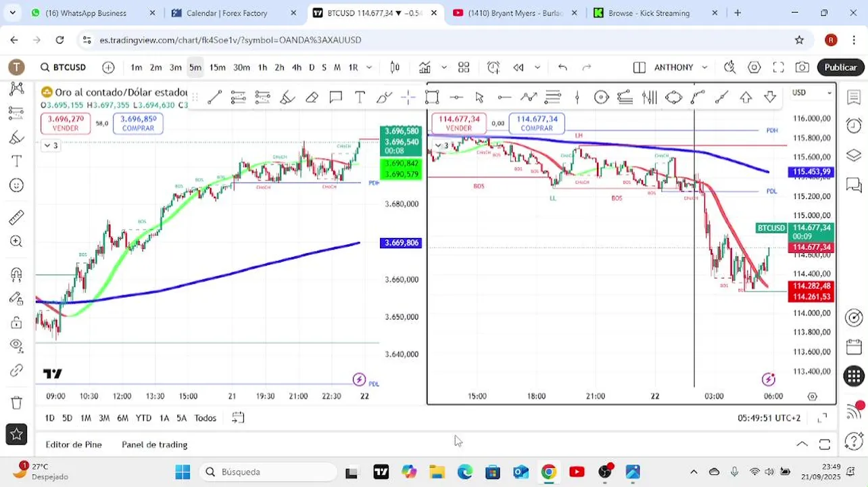Select the 5m timeframe
The image size is (868, 487).
(195, 68)
